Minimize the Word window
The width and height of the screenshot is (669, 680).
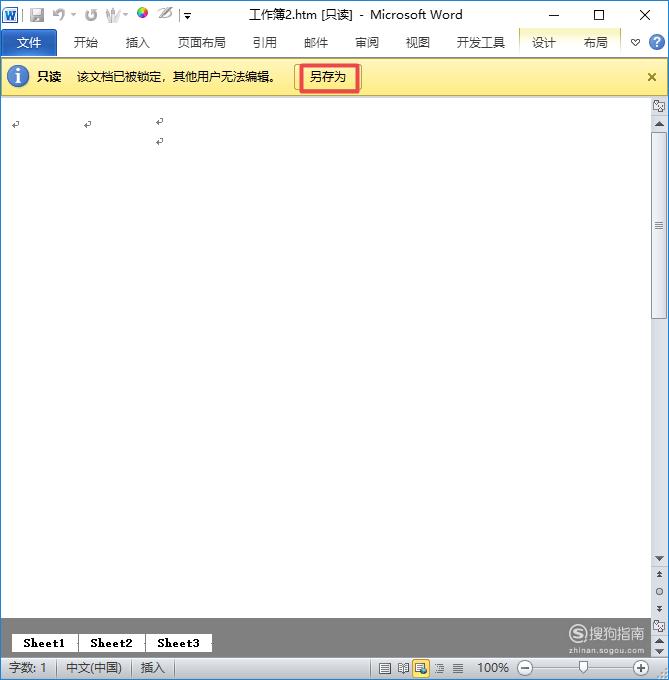(554, 15)
